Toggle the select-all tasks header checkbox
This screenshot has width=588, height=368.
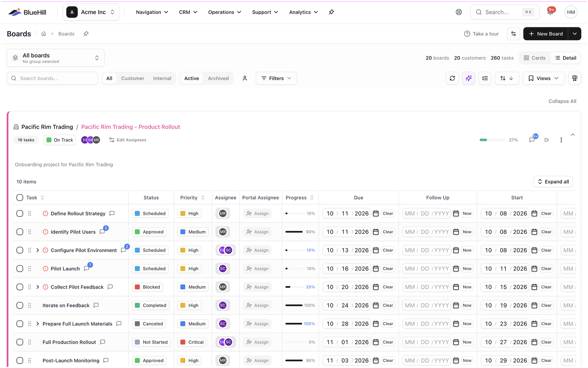pyautogui.click(x=20, y=198)
